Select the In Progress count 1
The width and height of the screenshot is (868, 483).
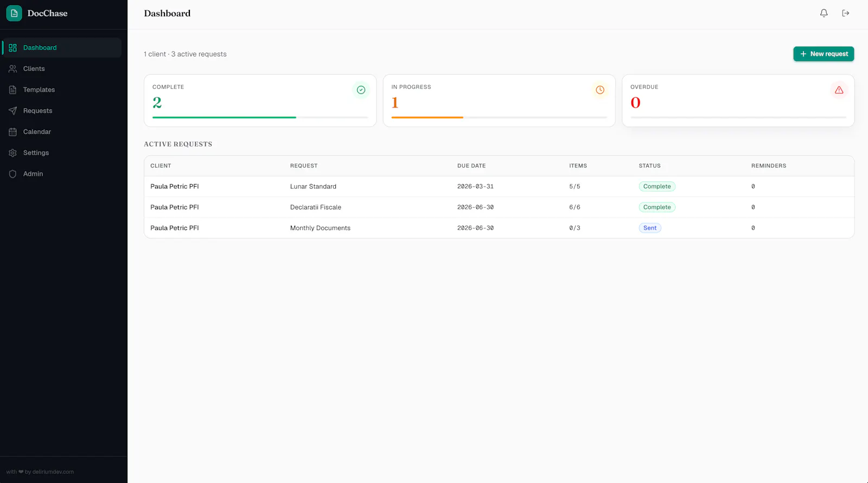pos(395,103)
